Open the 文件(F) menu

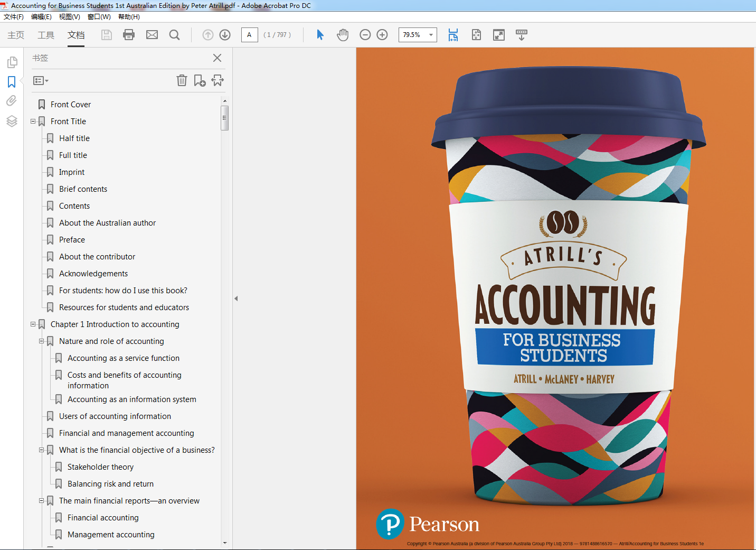click(14, 17)
